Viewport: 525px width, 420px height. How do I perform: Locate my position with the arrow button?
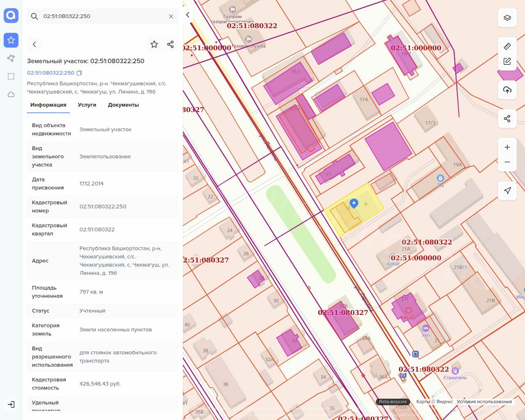pos(507,191)
